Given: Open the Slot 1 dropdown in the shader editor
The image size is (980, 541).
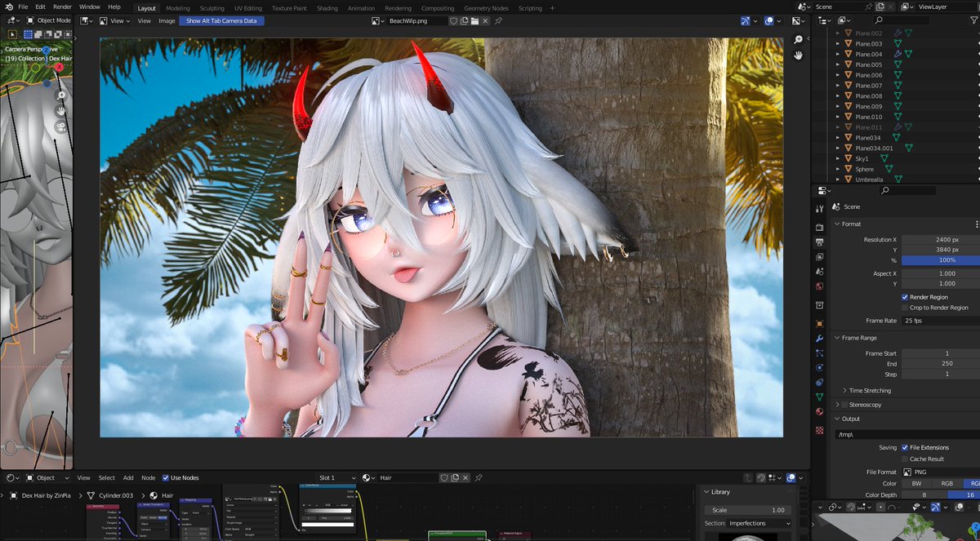Looking at the screenshot, I should 339,477.
